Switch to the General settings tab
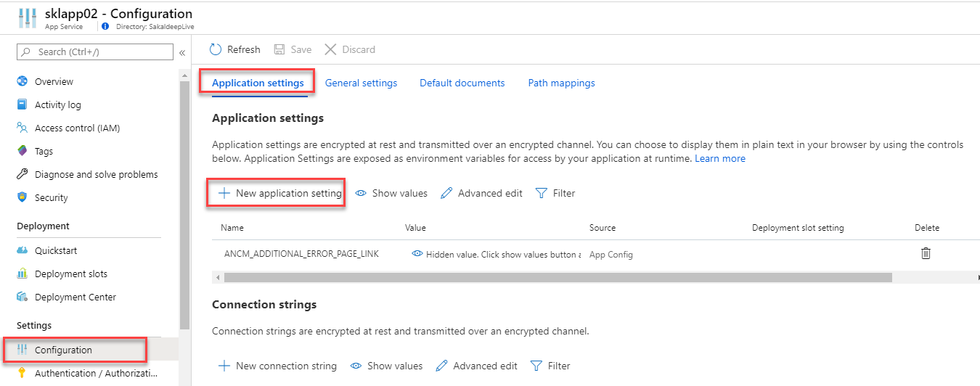980x386 pixels. click(361, 83)
